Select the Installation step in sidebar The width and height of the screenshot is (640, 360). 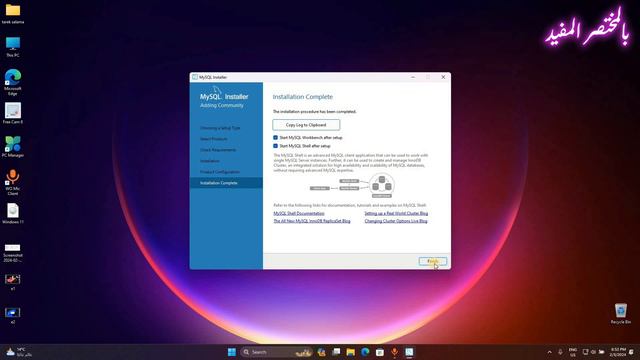pos(210,161)
